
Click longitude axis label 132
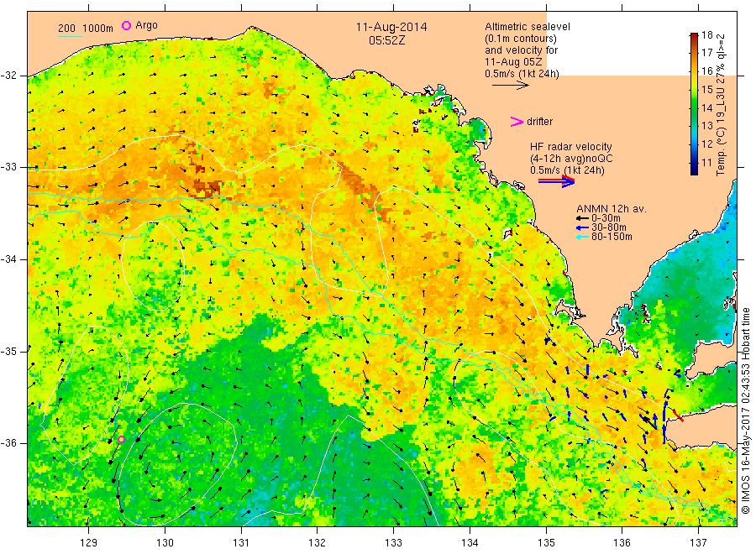[x=318, y=542]
